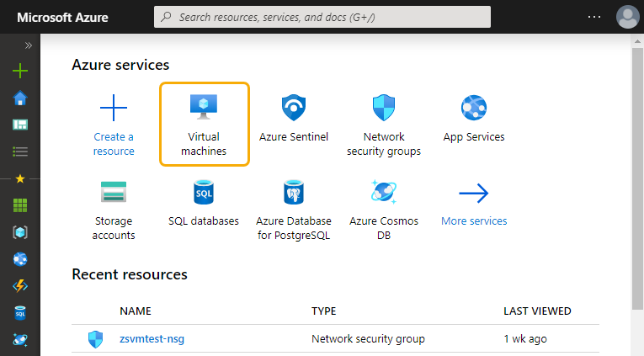
Task: Open All services list in sidebar
Action: (20, 152)
